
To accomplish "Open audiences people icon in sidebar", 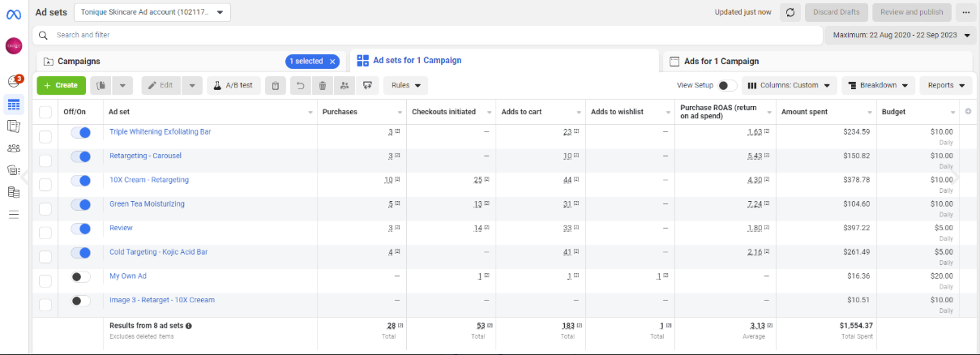I will [14, 148].
